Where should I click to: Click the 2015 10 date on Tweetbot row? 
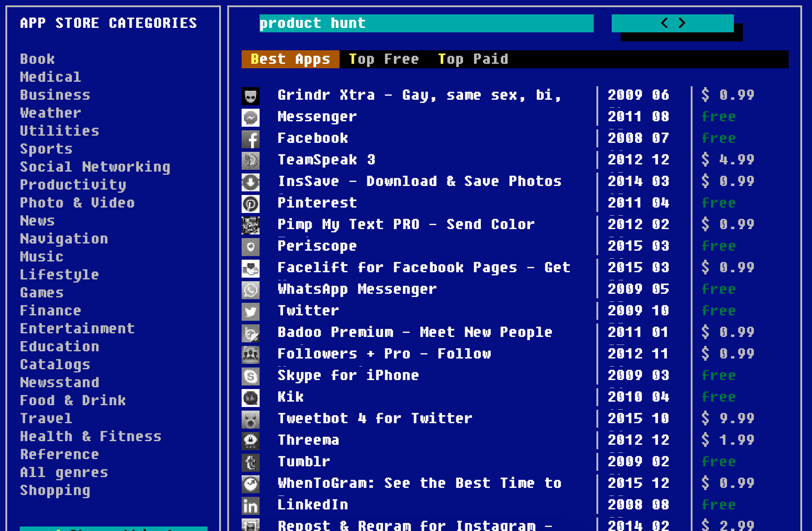[x=639, y=419]
